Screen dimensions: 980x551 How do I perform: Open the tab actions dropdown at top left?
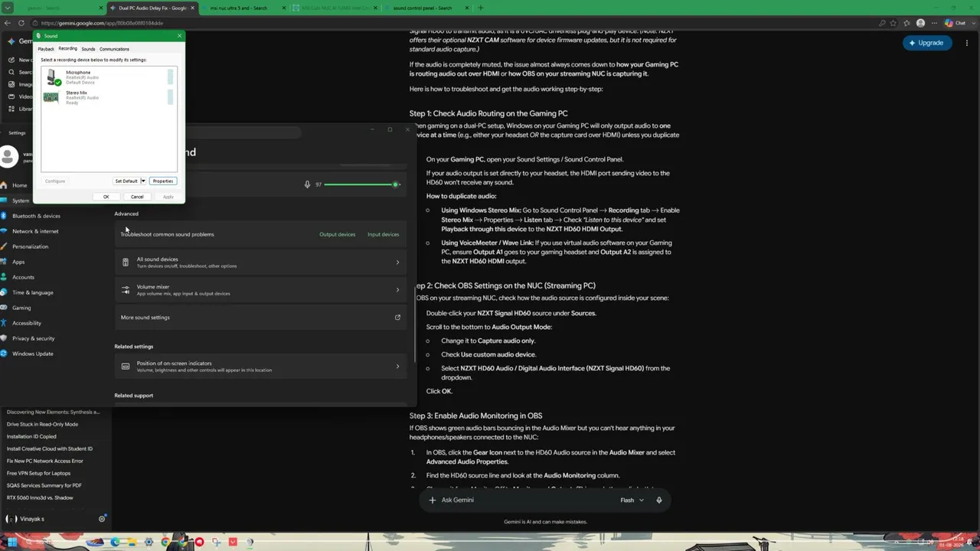click(x=8, y=8)
